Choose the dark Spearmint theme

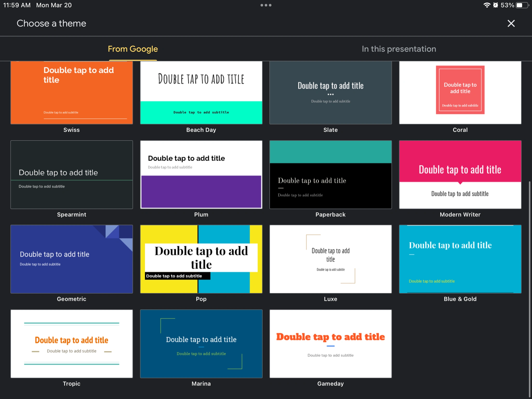click(72, 175)
